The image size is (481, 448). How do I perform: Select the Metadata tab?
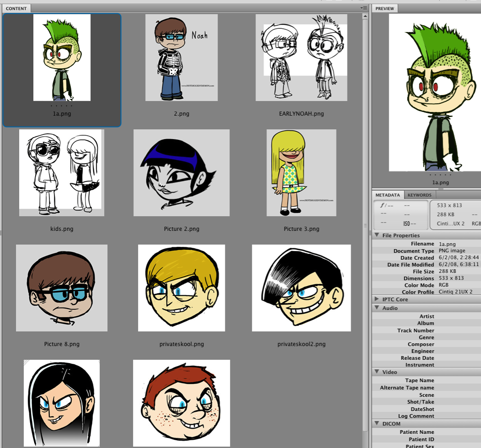[x=388, y=195]
